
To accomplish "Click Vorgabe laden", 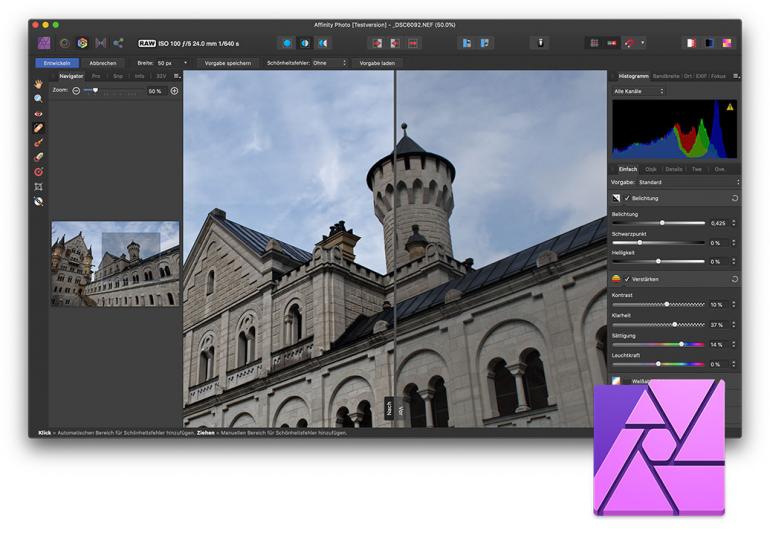I will pyautogui.click(x=377, y=63).
